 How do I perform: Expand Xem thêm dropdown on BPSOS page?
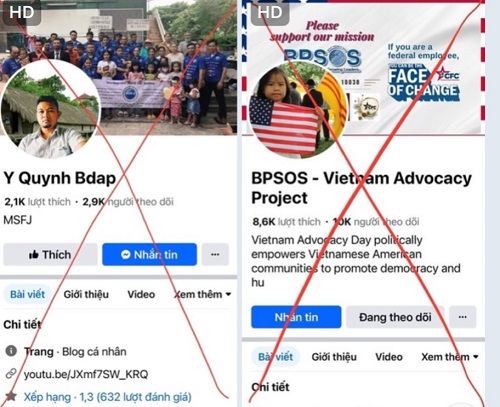click(450, 357)
